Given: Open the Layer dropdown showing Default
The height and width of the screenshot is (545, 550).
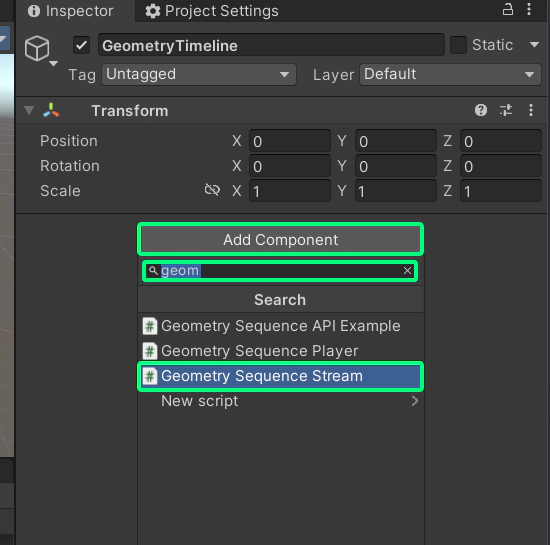Looking at the screenshot, I should pos(450,74).
